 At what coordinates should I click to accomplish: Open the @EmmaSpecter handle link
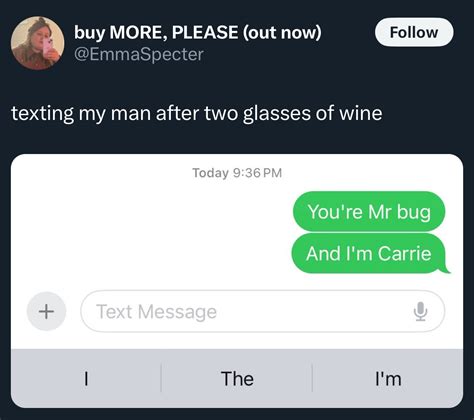(139, 54)
